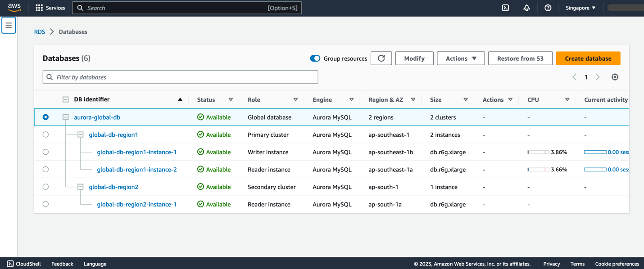Collapse the aurora-global-db tree node

[65, 117]
